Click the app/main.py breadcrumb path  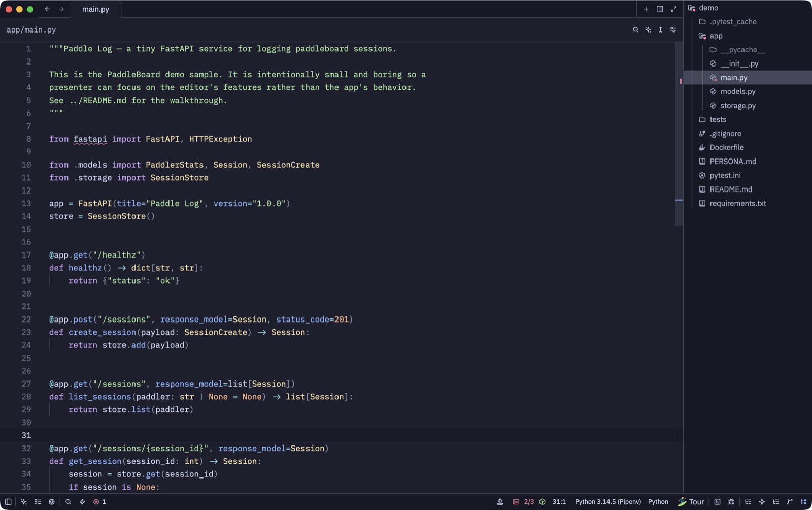31,30
